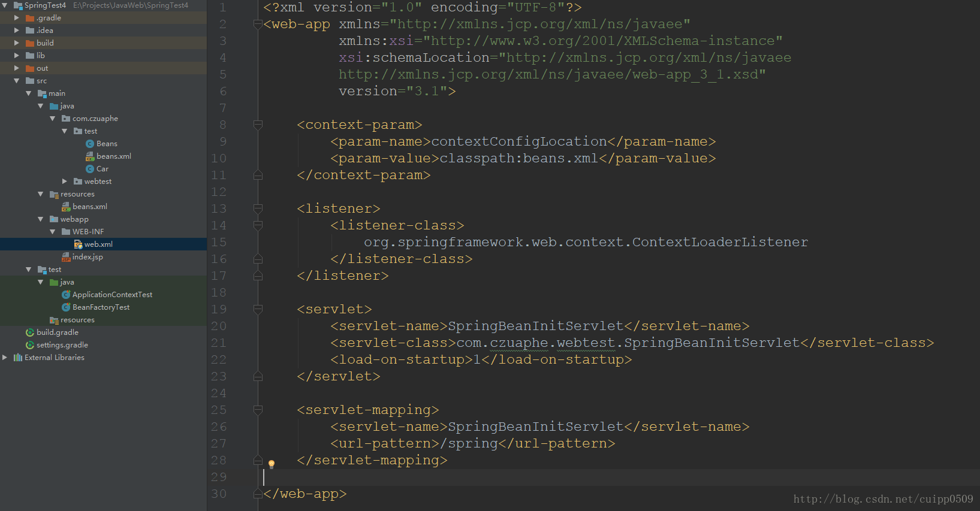Screen dimensions: 980x511
Task: Click the main source folder icon
Action: [x=42, y=93]
